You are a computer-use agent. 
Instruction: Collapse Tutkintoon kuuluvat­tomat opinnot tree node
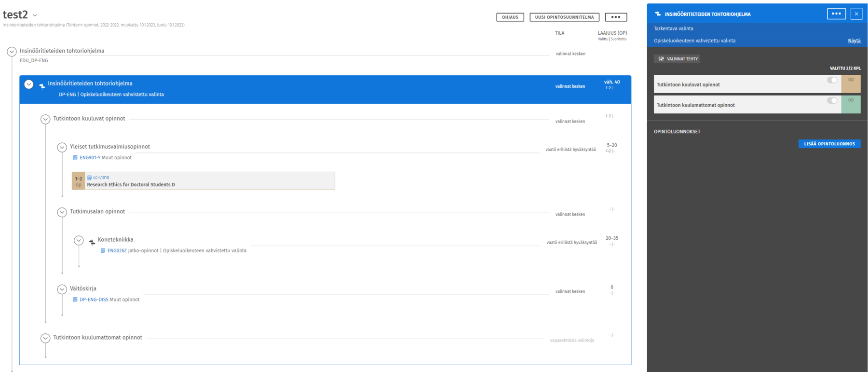click(x=45, y=338)
